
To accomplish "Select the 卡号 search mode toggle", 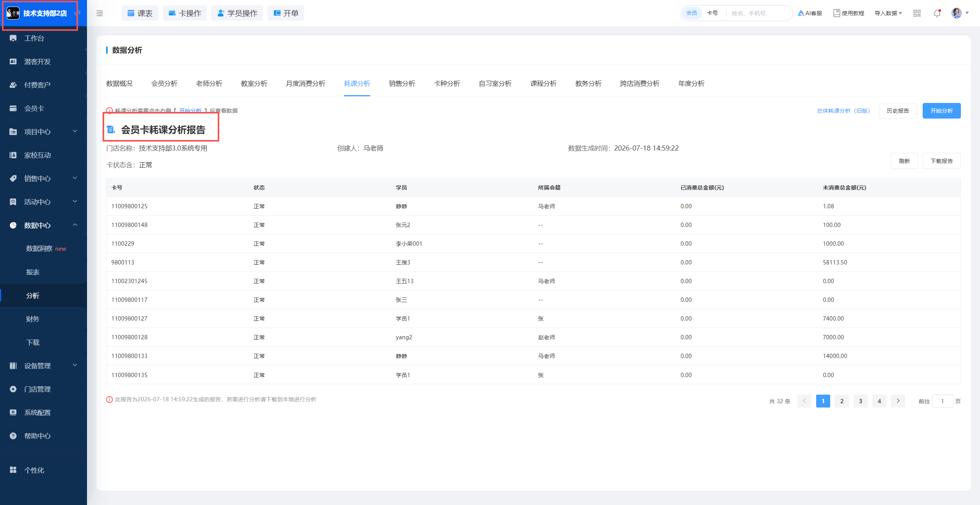I will tap(712, 13).
